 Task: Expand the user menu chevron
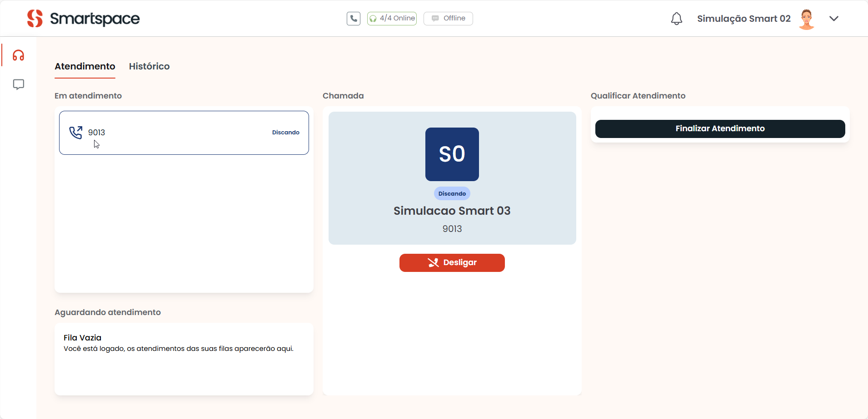pos(833,19)
